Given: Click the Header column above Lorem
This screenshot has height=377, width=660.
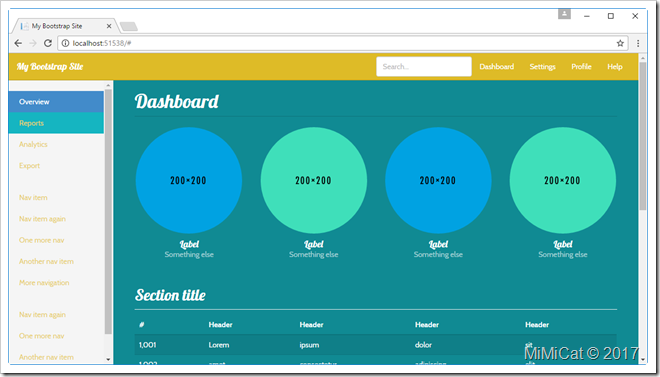Looking at the screenshot, I should (221, 324).
